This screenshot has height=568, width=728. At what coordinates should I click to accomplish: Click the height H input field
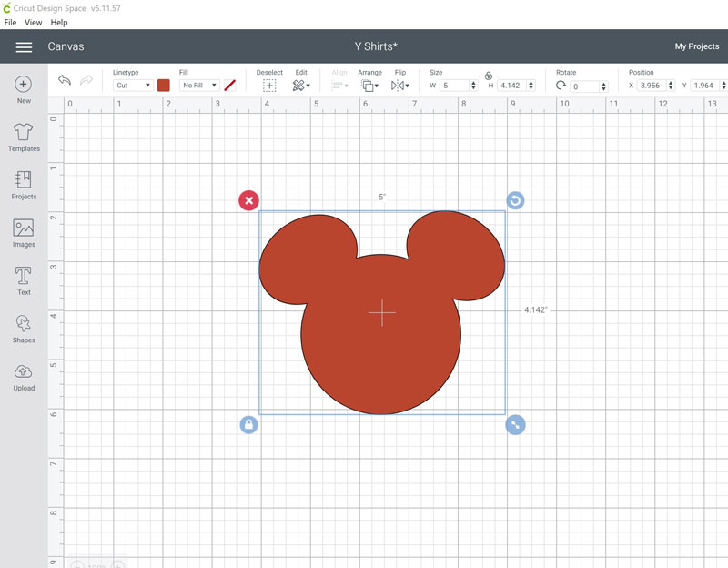click(512, 86)
